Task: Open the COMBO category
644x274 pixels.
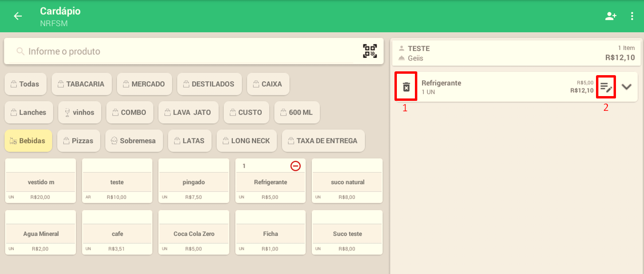Action: click(130, 112)
